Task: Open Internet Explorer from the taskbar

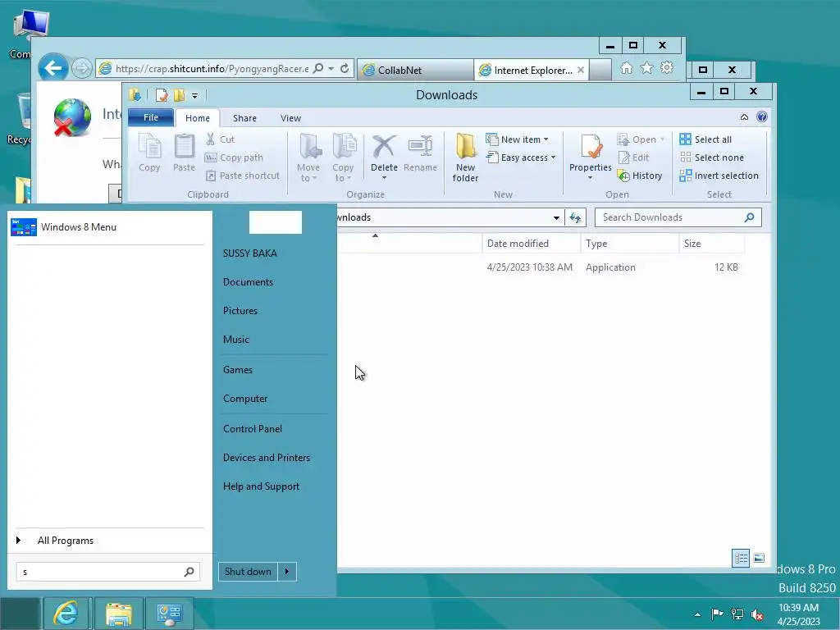Action: point(66,614)
